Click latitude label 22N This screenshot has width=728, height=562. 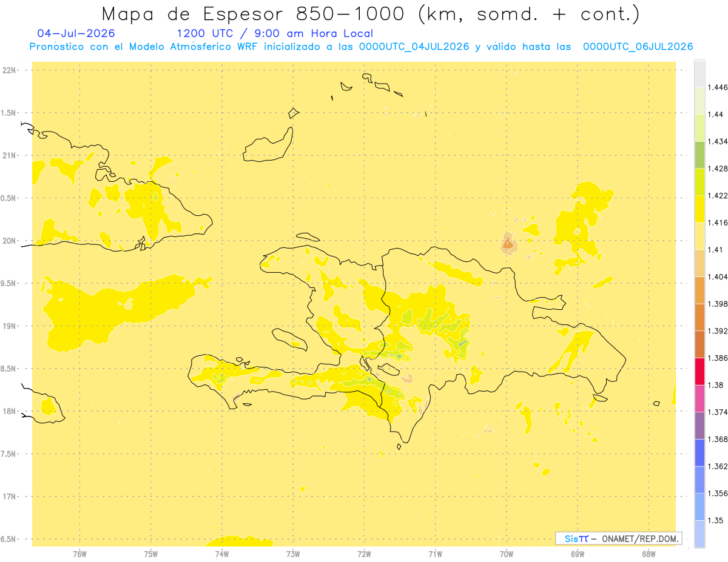pos(10,70)
